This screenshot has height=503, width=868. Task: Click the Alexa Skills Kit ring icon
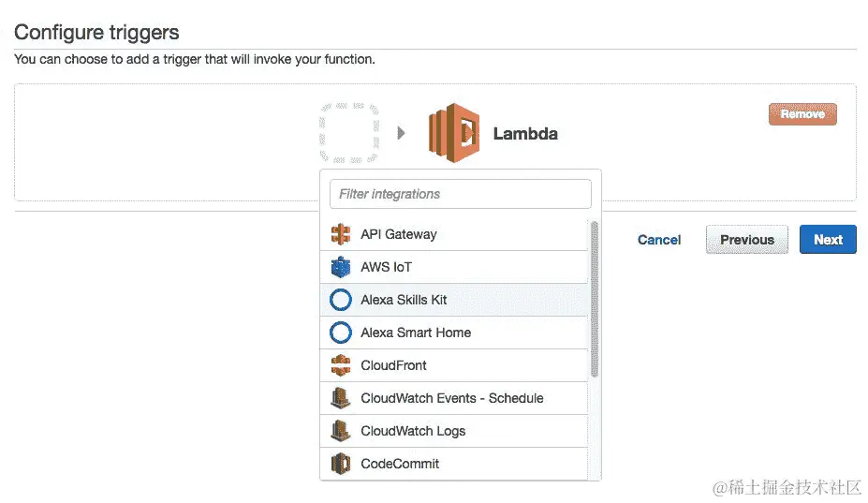[341, 300]
